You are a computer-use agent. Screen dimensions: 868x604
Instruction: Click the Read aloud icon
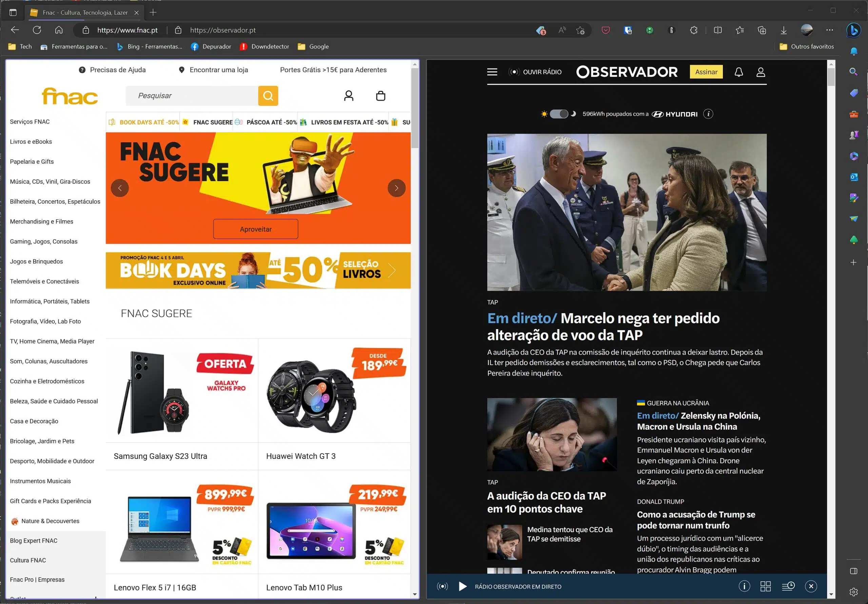[x=562, y=30]
